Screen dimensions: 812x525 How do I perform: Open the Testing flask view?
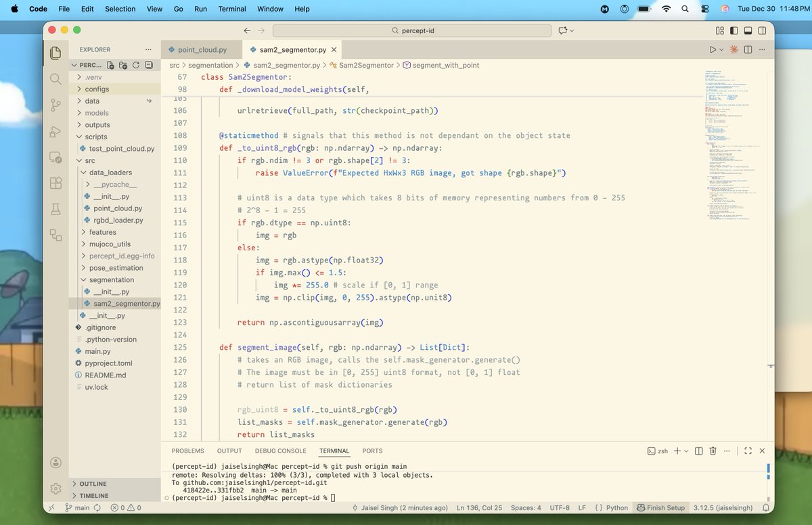click(55, 209)
